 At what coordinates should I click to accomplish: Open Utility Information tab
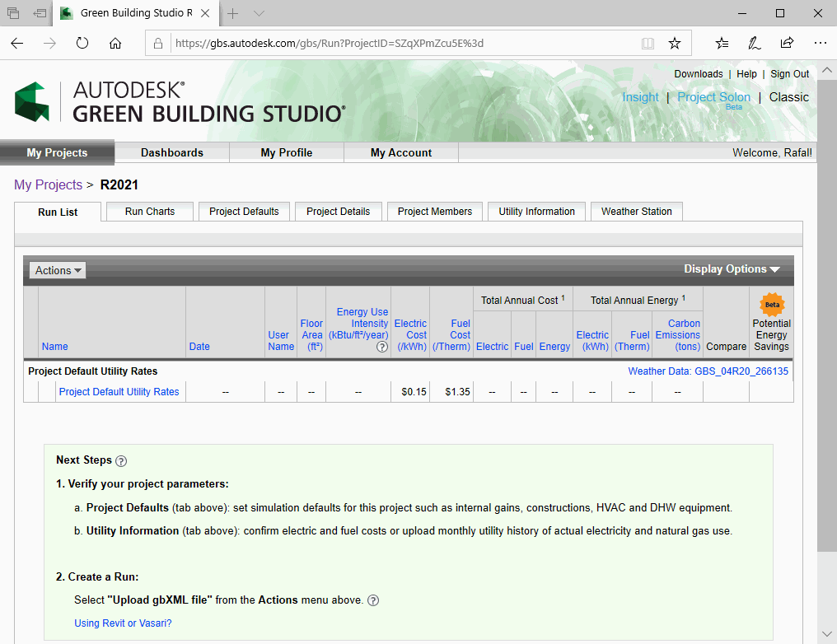pyautogui.click(x=536, y=212)
